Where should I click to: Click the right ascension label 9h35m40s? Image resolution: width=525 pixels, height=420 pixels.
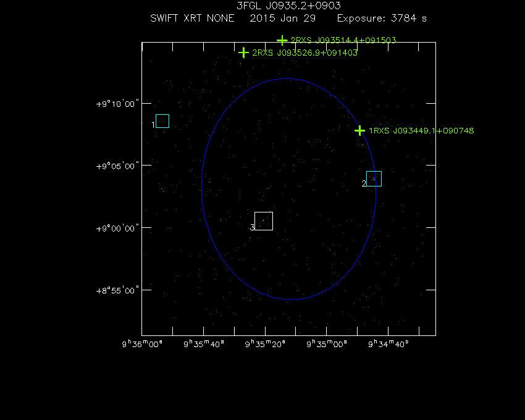click(x=204, y=343)
